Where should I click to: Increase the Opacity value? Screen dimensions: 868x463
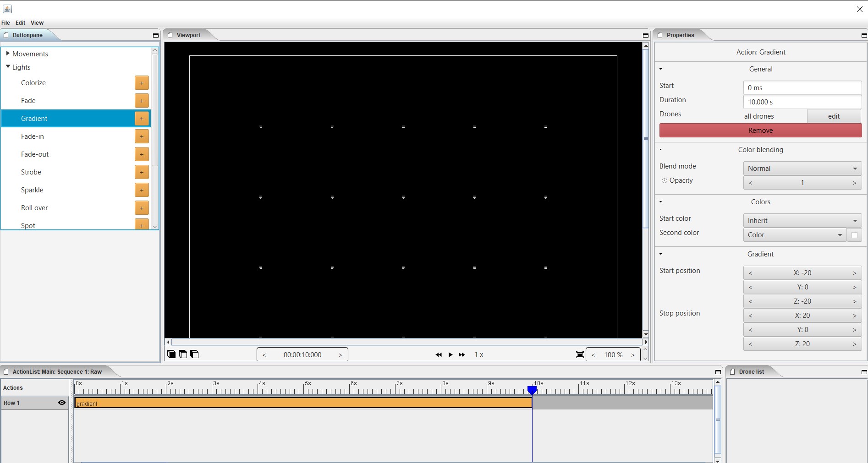(855, 183)
